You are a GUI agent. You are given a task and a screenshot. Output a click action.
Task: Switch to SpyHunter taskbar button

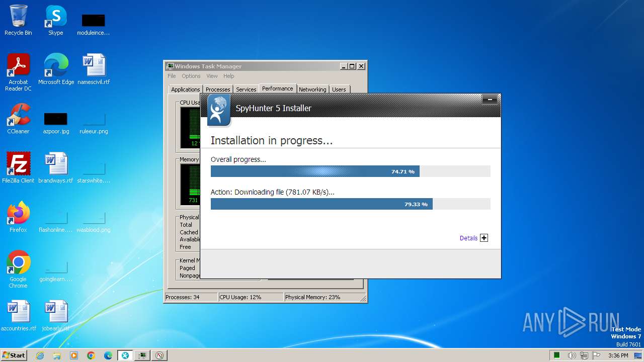pyautogui.click(x=125, y=355)
